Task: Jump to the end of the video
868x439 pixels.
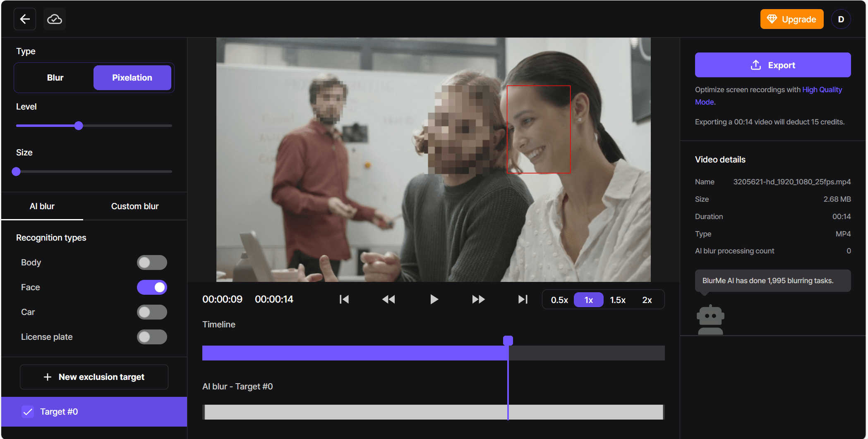Action: tap(523, 299)
